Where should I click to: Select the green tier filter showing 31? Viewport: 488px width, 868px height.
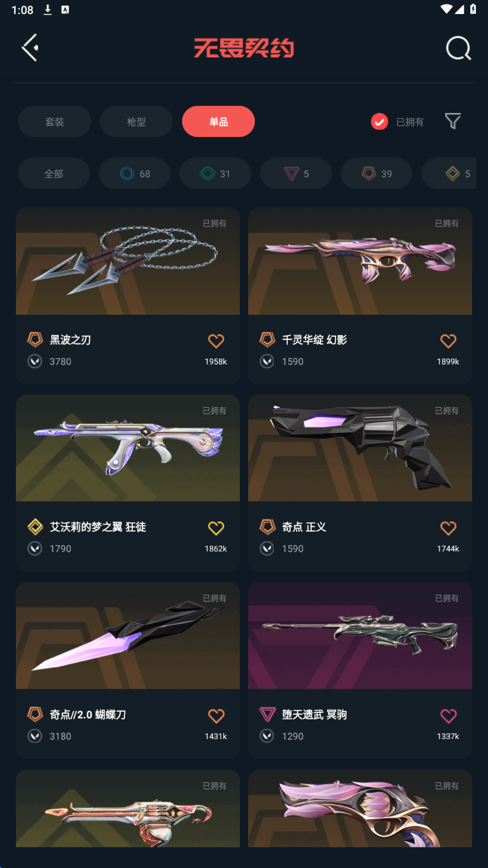coord(215,174)
